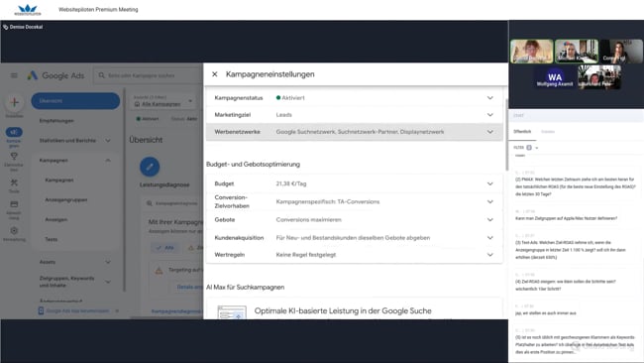Screen dimensions: 644x363
Task: Click the presenter tag icon beside the name
Action: [x=5, y=27]
